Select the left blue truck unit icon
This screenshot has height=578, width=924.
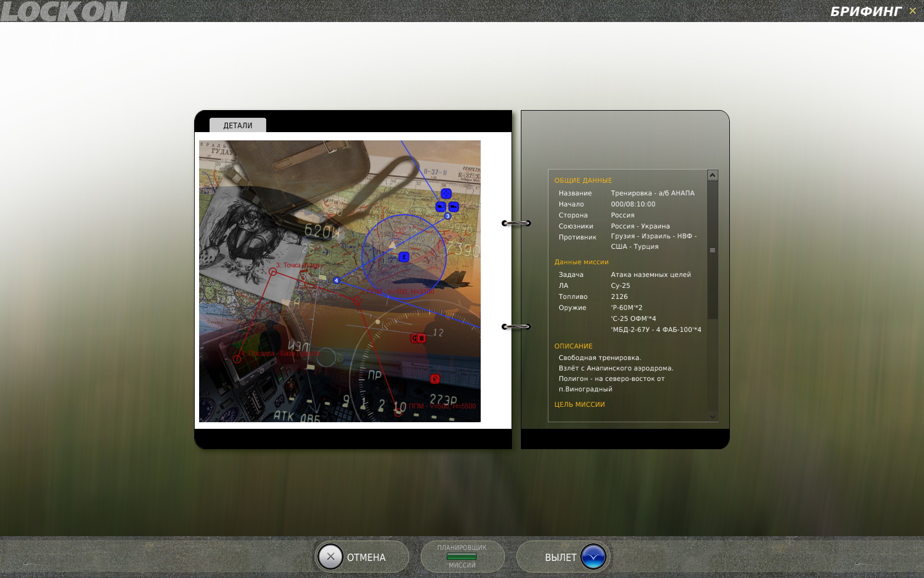441,207
